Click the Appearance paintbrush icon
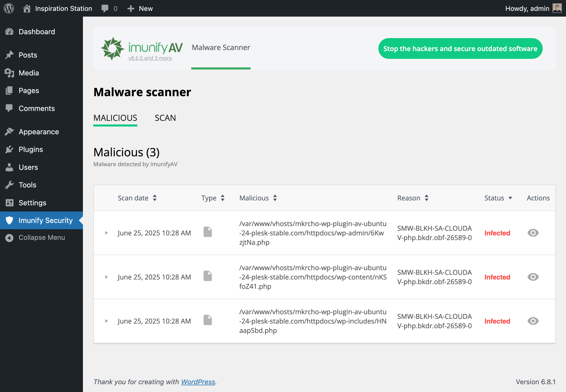 pyautogui.click(x=9, y=132)
